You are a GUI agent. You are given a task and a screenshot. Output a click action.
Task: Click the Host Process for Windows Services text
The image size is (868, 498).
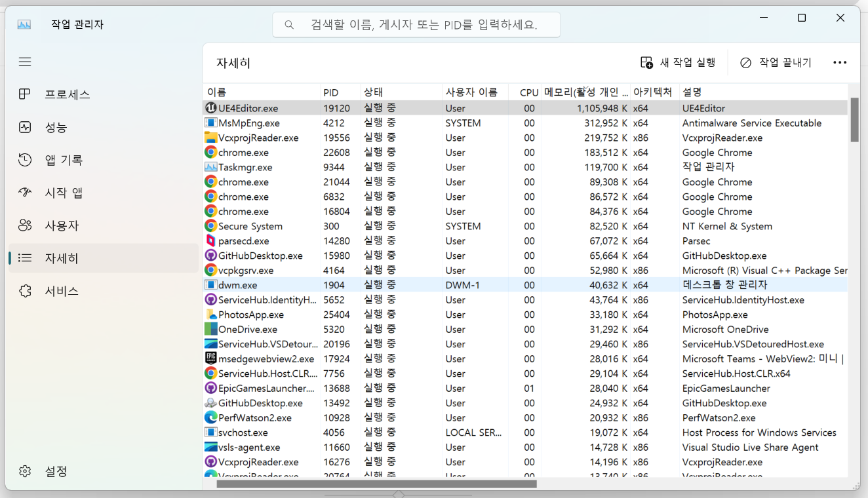coord(759,432)
